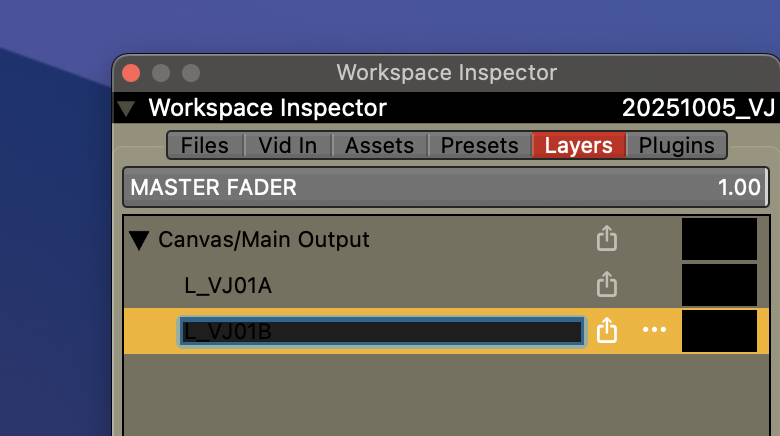This screenshot has width=780, height=436.
Task: Click the Canvas/Main Output preview thumbnail
Action: pyautogui.click(x=719, y=239)
